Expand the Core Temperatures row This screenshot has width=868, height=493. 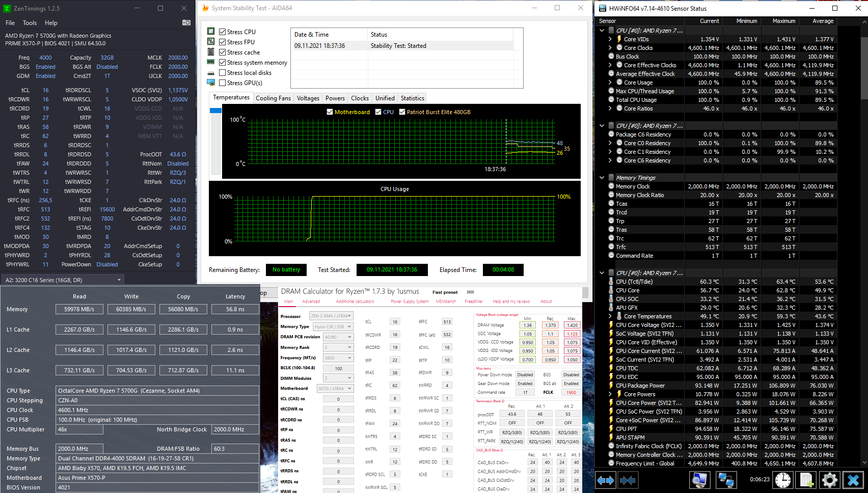[610, 316]
